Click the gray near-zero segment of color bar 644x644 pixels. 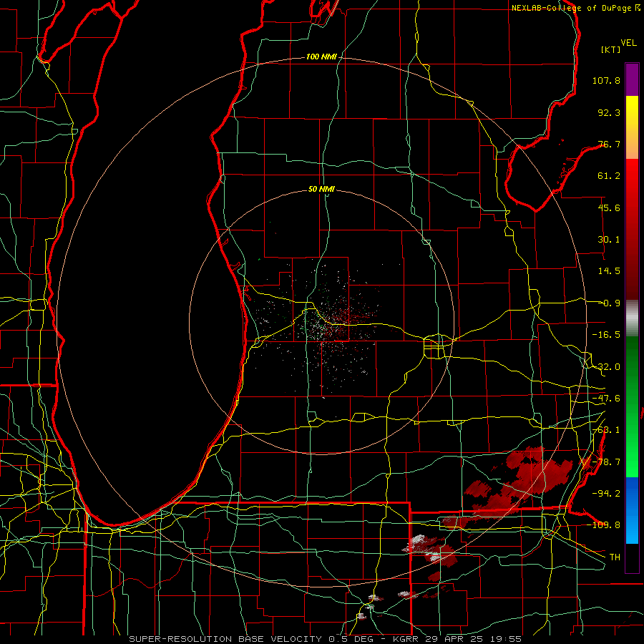click(x=632, y=318)
